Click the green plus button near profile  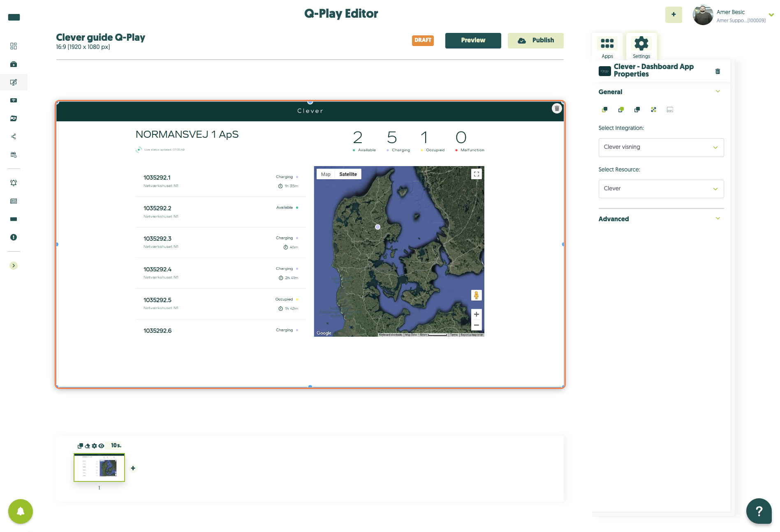(674, 15)
